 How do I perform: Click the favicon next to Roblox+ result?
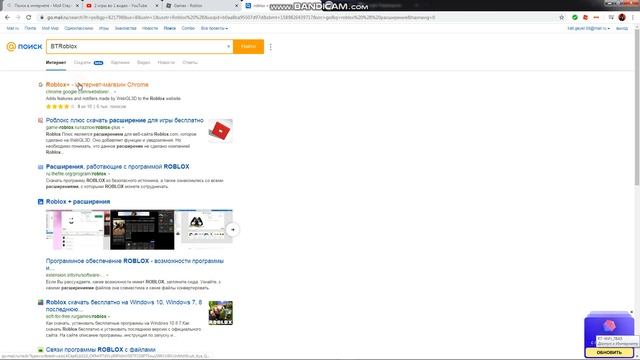tap(40, 85)
